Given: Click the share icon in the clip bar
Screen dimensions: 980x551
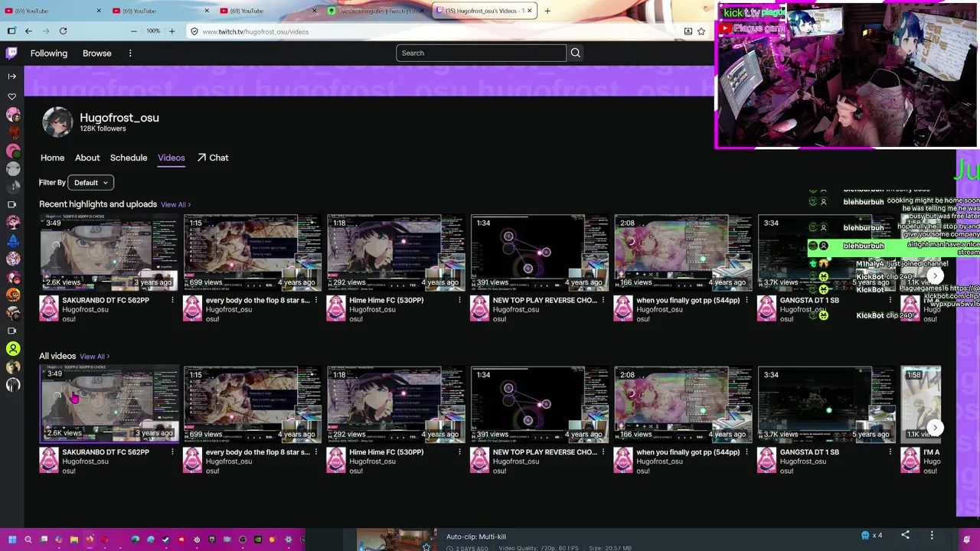Looking at the screenshot, I should click(905, 535).
